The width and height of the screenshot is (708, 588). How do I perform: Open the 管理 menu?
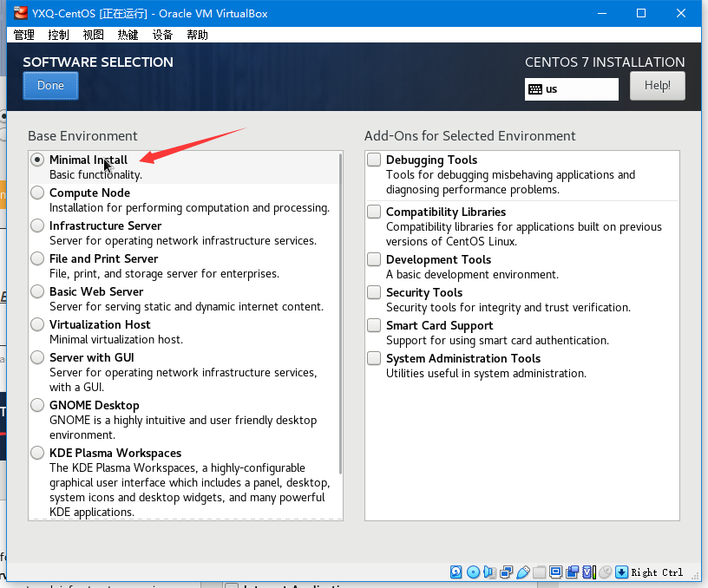tap(23, 35)
